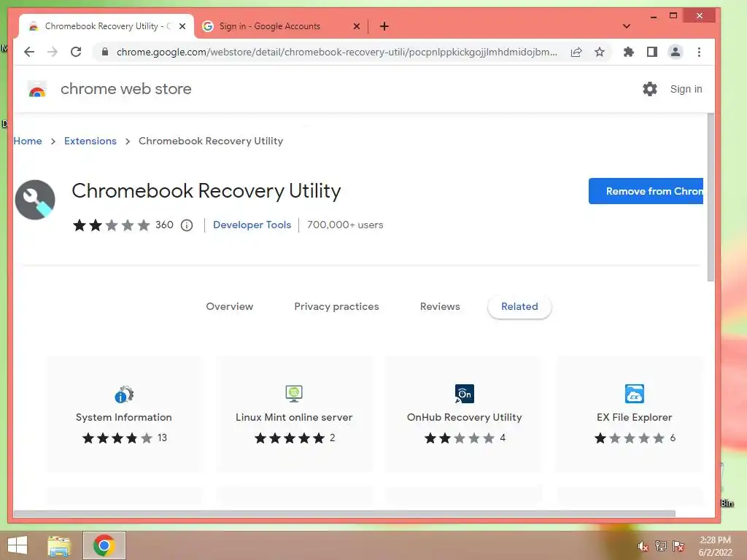This screenshot has width=747, height=560.
Task: Open EX File Explorer title
Action: [634, 417]
